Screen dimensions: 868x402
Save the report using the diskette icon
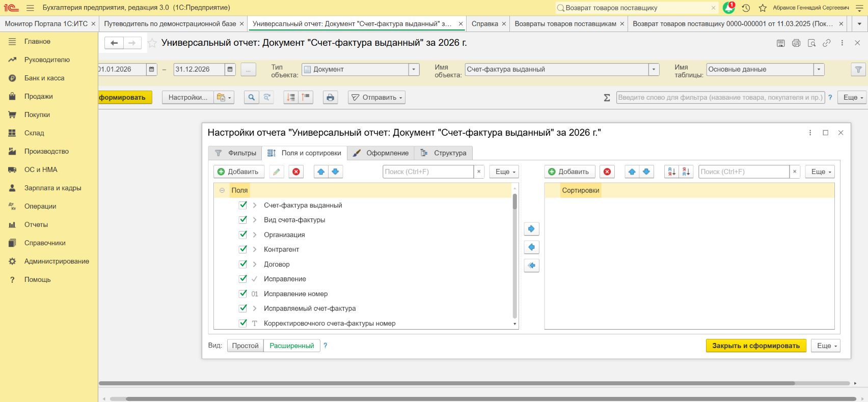tap(780, 43)
